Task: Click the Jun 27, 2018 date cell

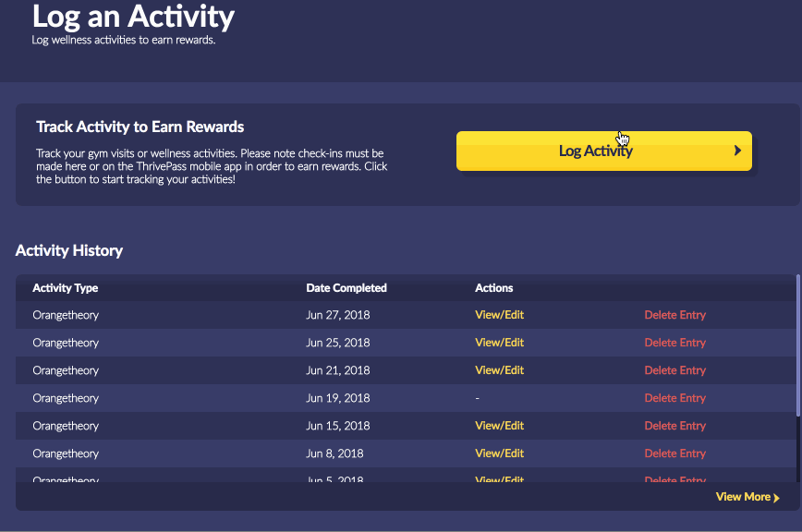Action: (x=337, y=315)
